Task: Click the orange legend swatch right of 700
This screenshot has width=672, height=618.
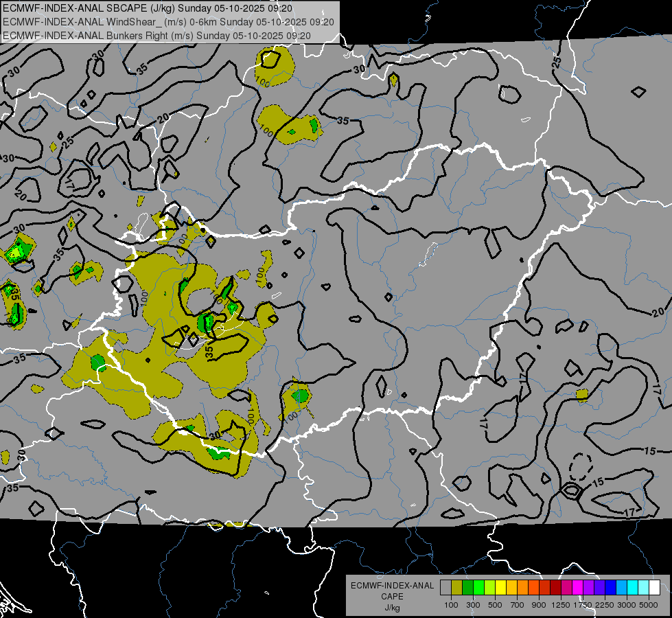Action: tap(522, 588)
